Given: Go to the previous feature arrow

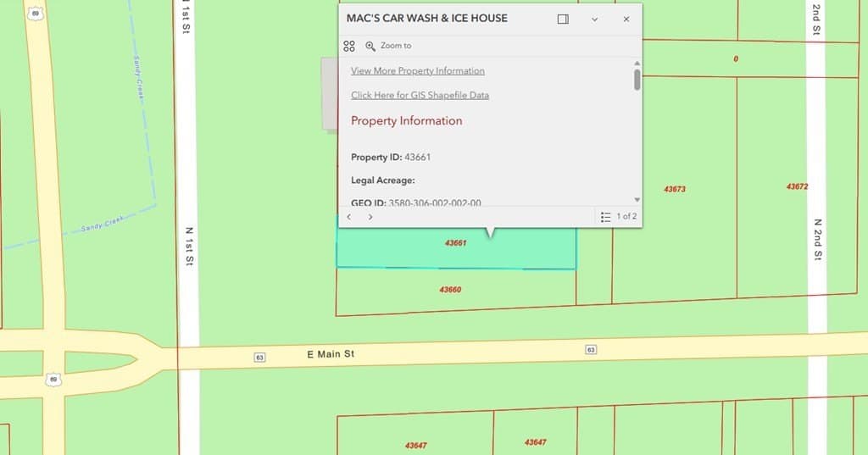Looking at the screenshot, I should tap(348, 217).
